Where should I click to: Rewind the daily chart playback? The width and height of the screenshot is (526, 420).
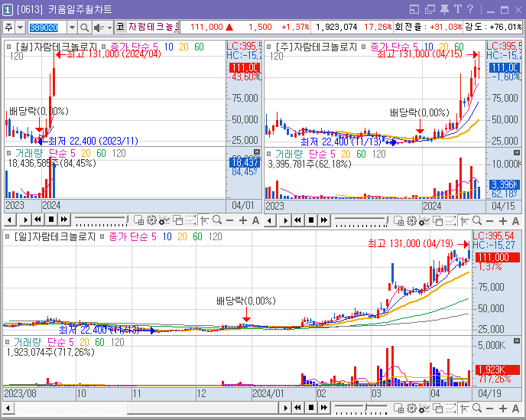click(298, 408)
